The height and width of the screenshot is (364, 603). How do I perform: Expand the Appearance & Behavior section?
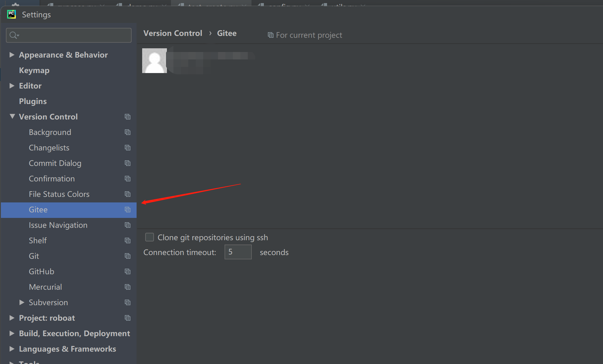pos(12,55)
